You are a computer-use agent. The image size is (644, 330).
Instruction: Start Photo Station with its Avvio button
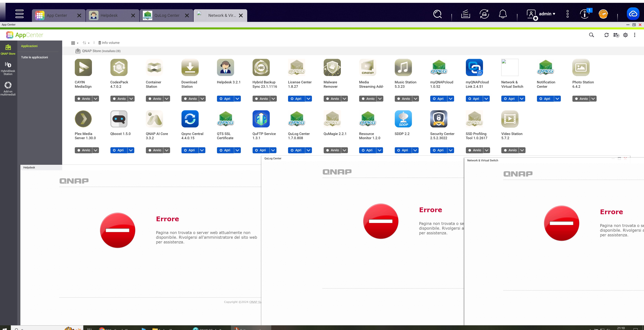581,99
